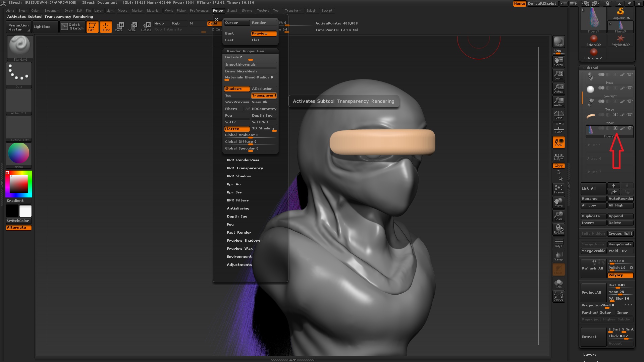Expand Bpr Ao section
The image size is (644, 362).
click(233, 184)
